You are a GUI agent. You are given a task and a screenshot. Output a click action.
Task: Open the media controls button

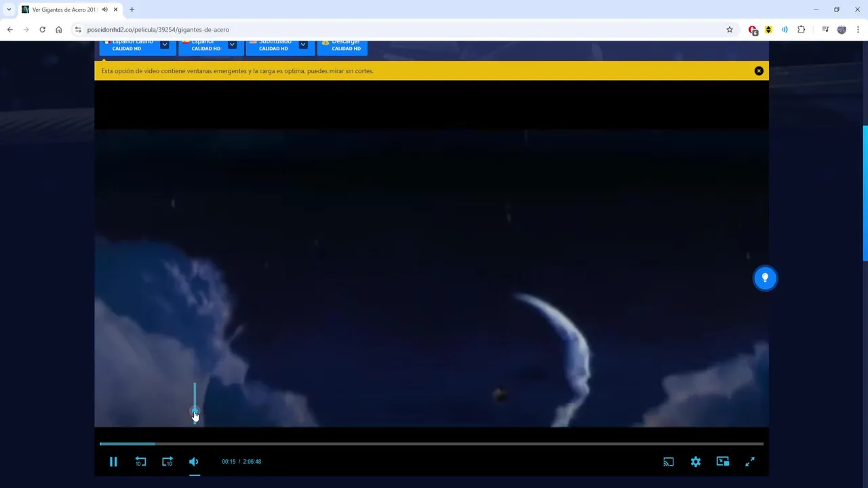[825, 30]
